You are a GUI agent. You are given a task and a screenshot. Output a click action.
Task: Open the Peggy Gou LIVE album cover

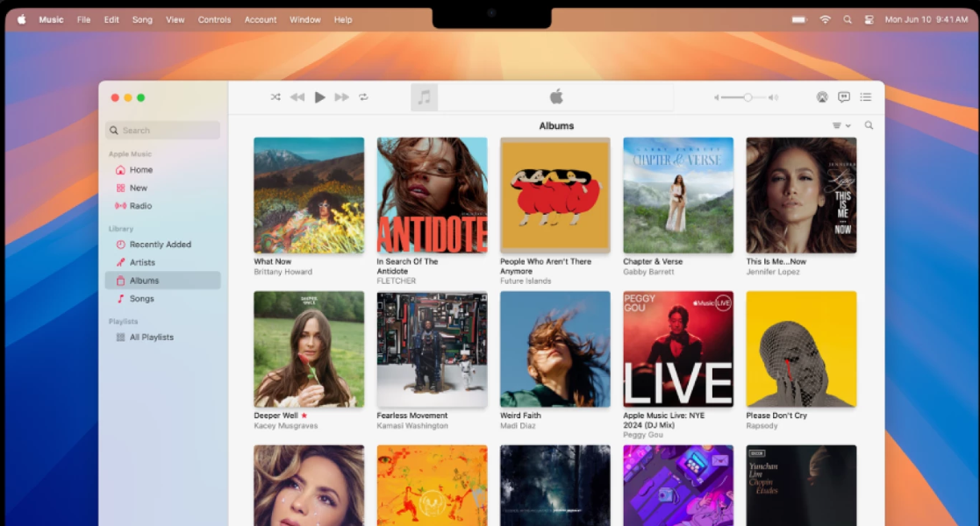pos(678,349)
